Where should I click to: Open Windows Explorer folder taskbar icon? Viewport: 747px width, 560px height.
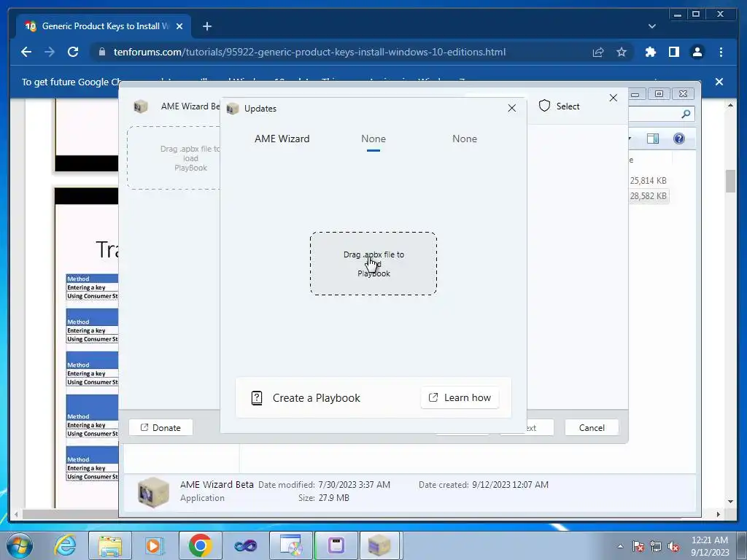pyautogui.click(x=110, y=545)
